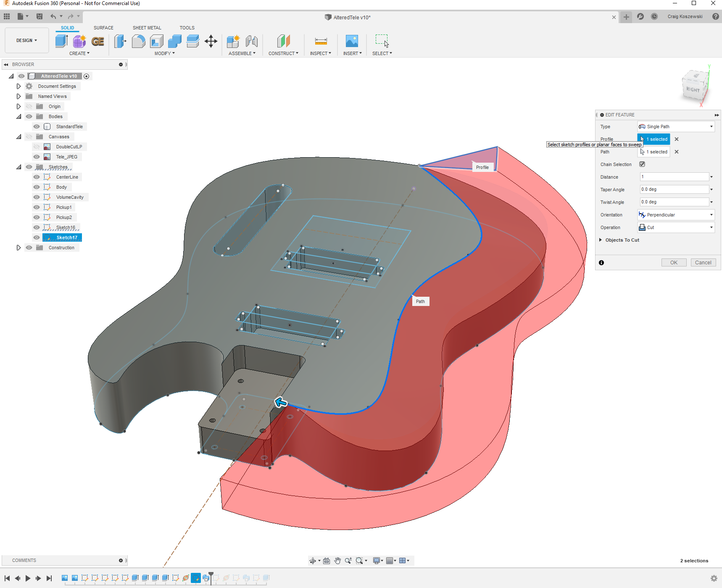Select the Offset Plane construct icon
Viewport: 722px width, 588px height.
[x=284, y=41]
